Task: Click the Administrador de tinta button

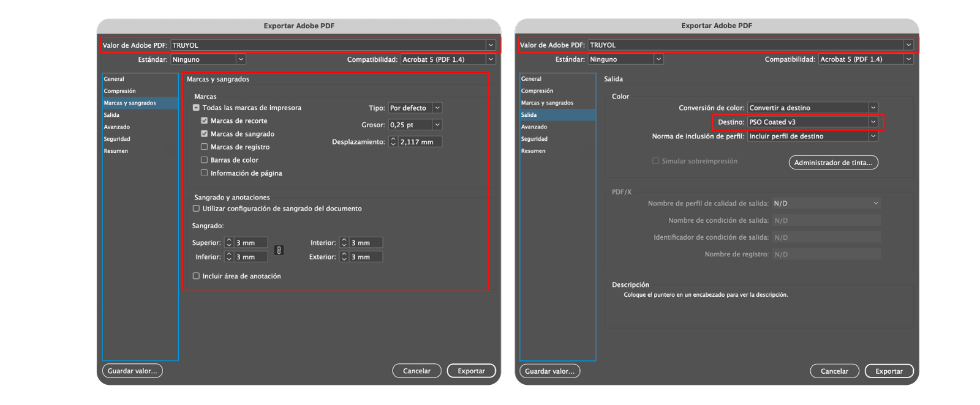Action: pyautogui.click(x=833, y=163)
